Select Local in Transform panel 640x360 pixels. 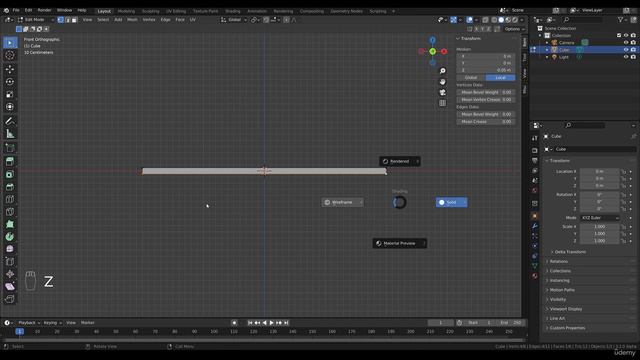tap(500, 78)
